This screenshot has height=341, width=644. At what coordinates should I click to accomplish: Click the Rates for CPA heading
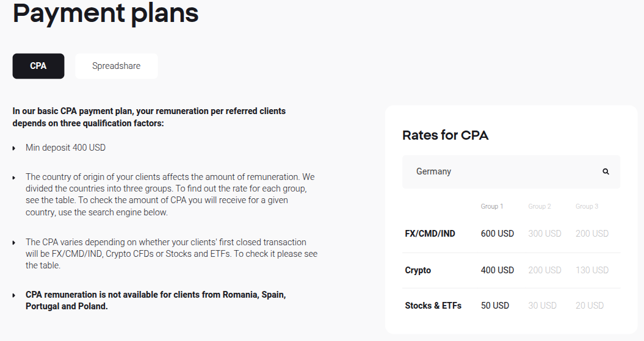[x=445, y=135]
